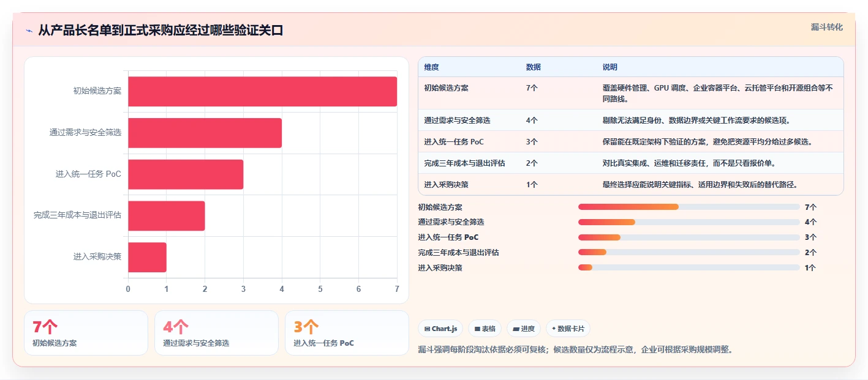Click the 通过需求与安全筛选 progress bar
868x380 pixels.
[x=689, y=222]
